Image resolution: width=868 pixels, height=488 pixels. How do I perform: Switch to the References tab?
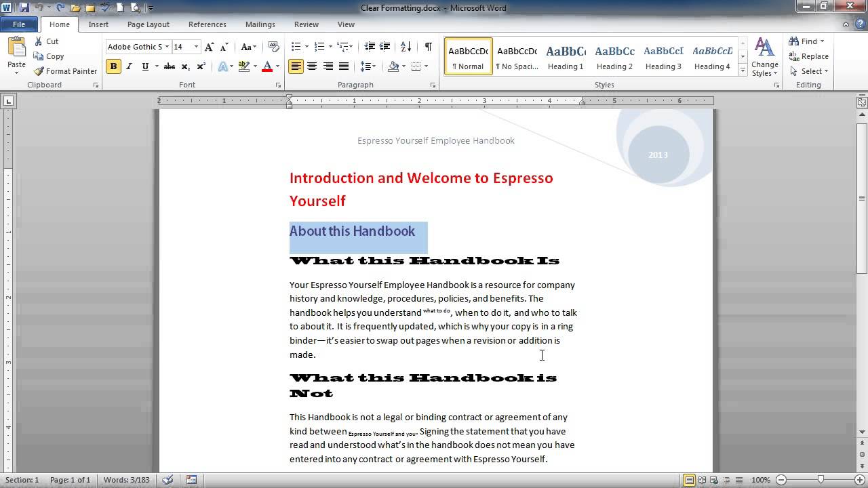(208, 24)
